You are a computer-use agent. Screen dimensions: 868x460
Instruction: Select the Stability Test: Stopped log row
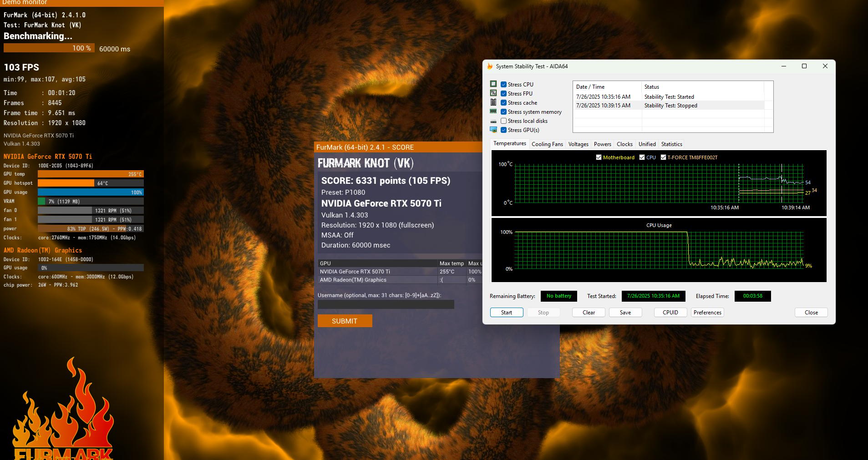tap(668, 105)
